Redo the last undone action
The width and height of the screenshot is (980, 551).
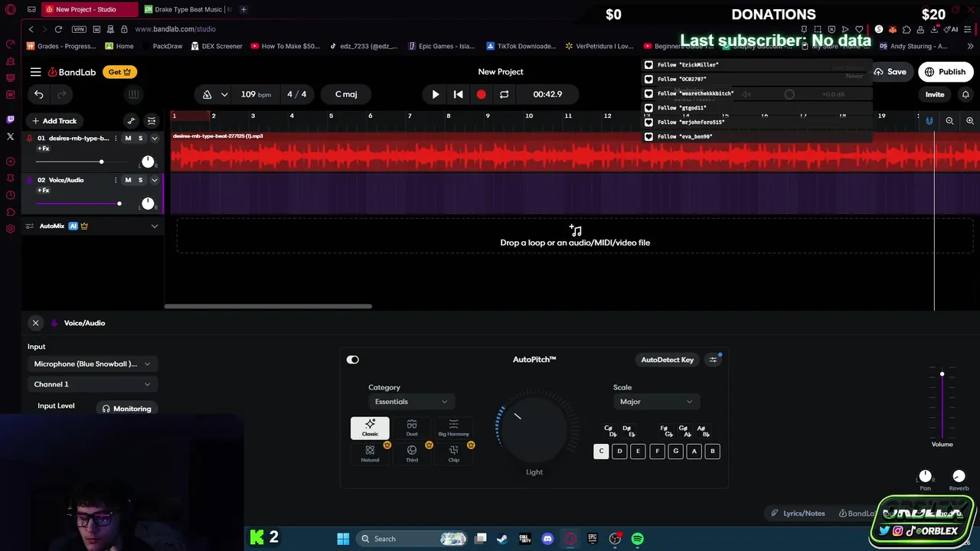[x=62, y=94]
